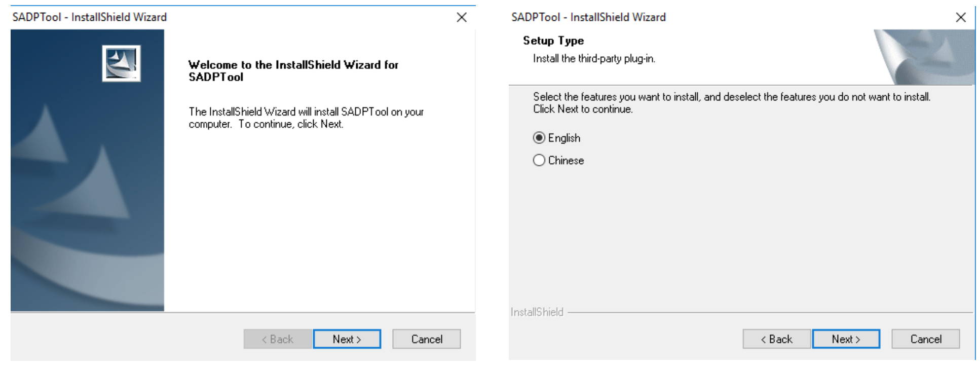Click Next in the welcome wizard
The height and width of the screenshot is (365, 980).
(x=347, y=339)
